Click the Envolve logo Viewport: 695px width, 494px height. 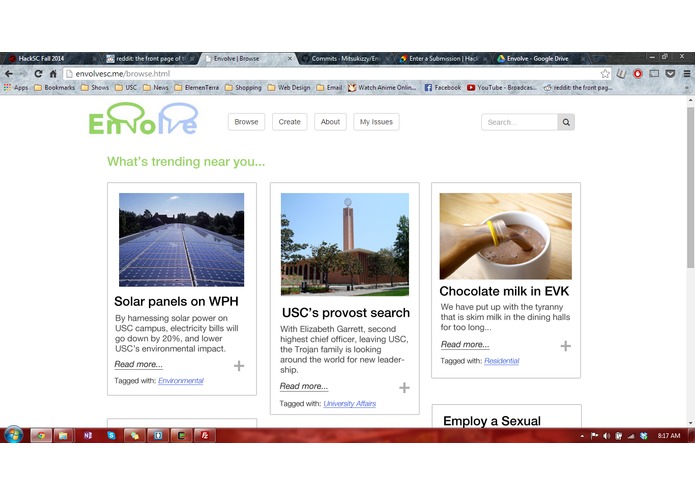click(143, 119)
